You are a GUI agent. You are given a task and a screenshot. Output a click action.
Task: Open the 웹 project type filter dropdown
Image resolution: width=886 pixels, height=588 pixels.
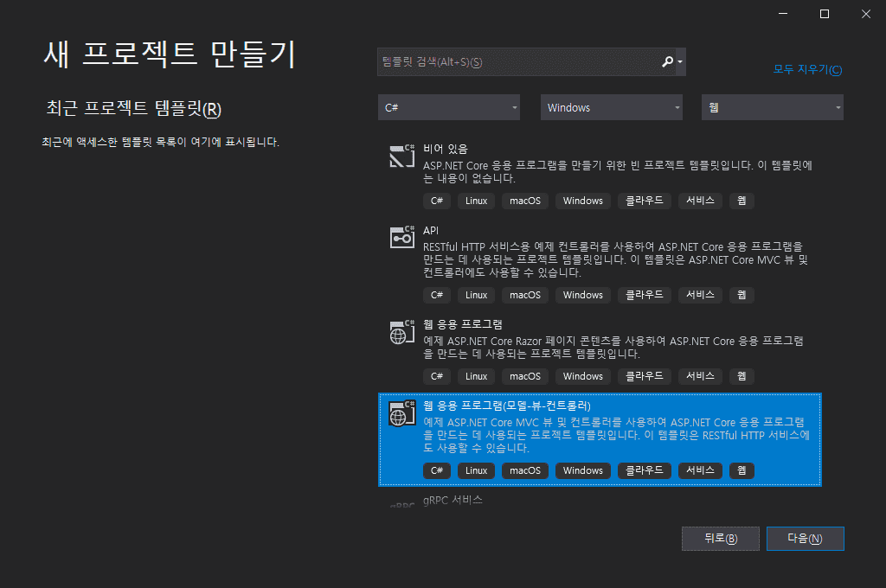click(x=773, y=107)
